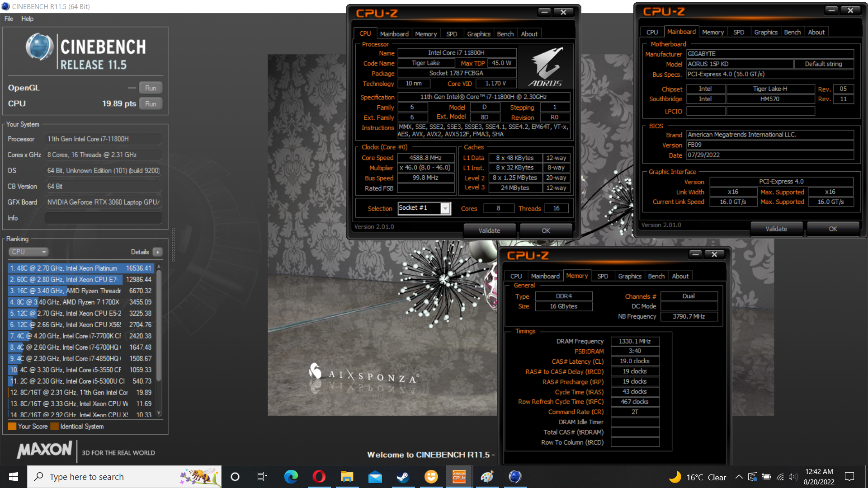Switch to Memory tab in Mainboard window
The width and height of the screenshot is (868, 488).
(713, 32)
